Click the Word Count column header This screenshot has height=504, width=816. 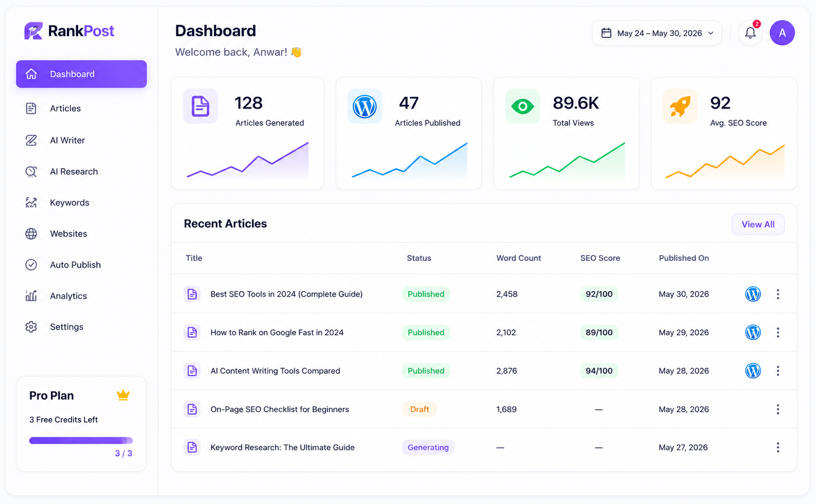click(x=518, y=258)
